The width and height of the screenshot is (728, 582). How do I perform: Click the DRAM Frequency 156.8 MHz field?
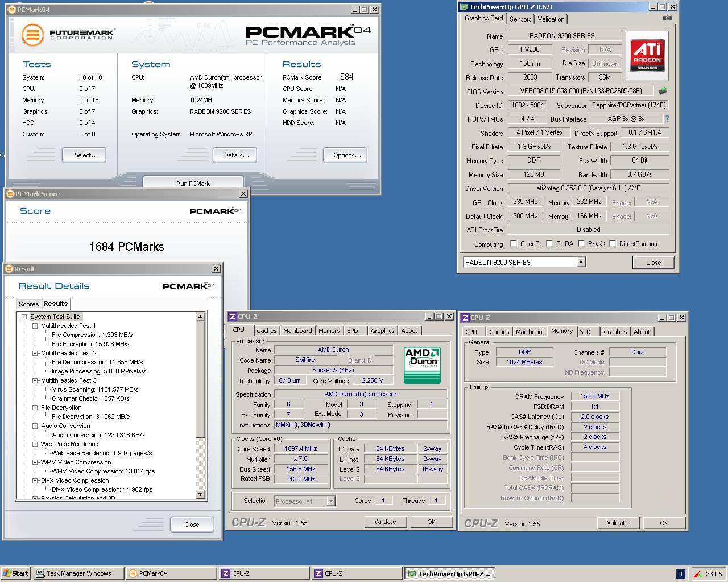click(595, 397)
